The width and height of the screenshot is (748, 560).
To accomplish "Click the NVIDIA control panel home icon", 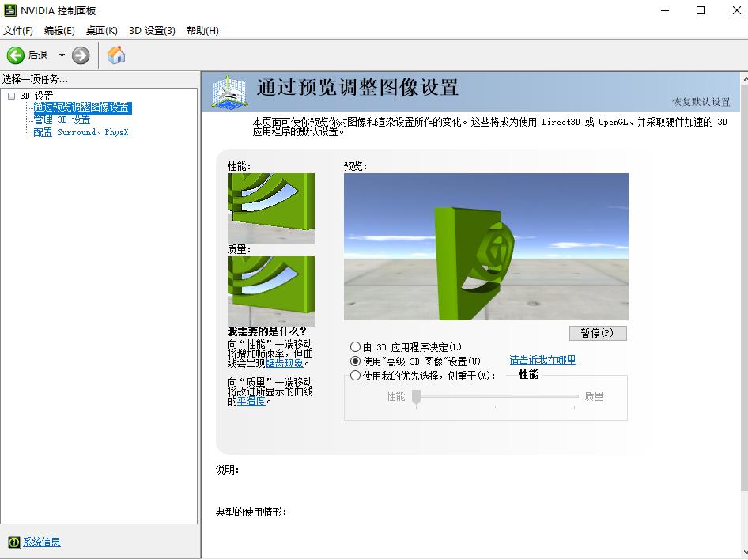I will [x=115, y=55].
